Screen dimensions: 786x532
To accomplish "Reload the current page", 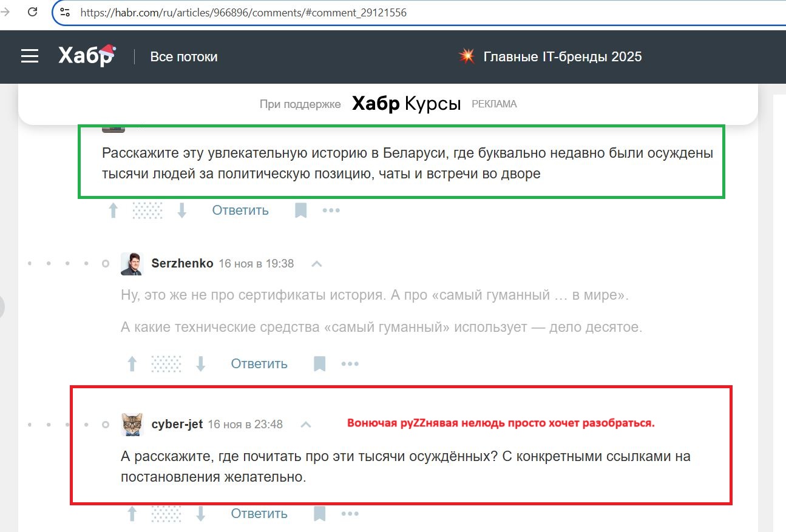I will [x=32, y=12].
